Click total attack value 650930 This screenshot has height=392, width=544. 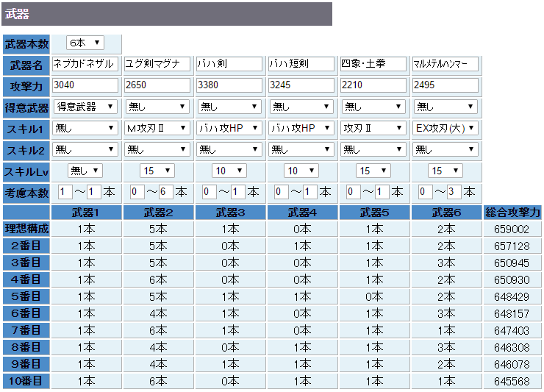click(x=512, y=280)
